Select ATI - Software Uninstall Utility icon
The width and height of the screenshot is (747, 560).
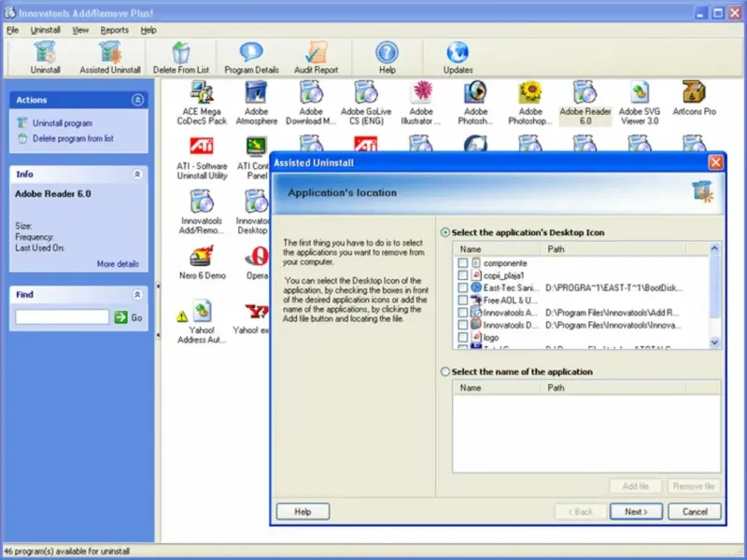(x=202, y=158)
